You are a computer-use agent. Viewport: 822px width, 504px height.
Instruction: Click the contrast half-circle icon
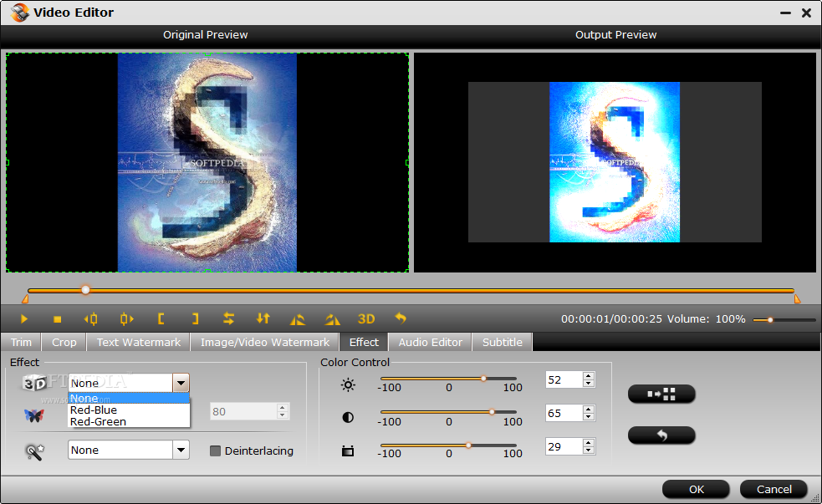[x=348, y=418]
